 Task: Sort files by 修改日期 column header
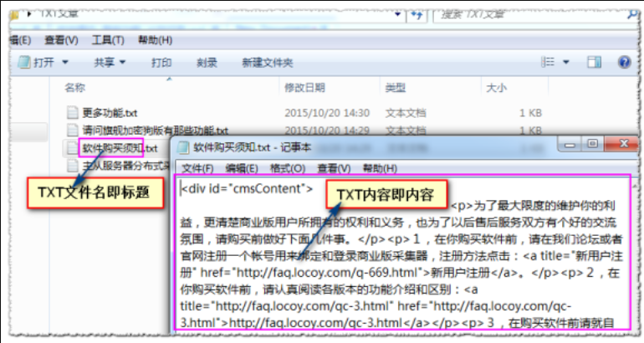304,88
